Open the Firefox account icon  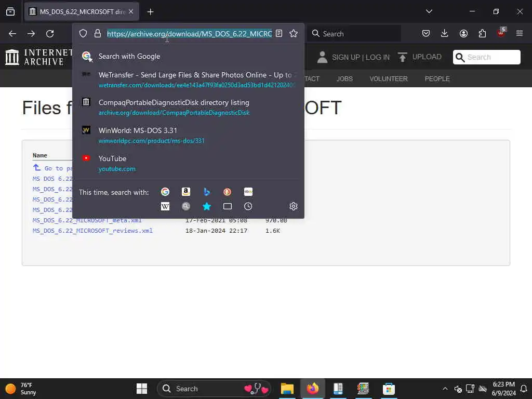tap(463, 33)
